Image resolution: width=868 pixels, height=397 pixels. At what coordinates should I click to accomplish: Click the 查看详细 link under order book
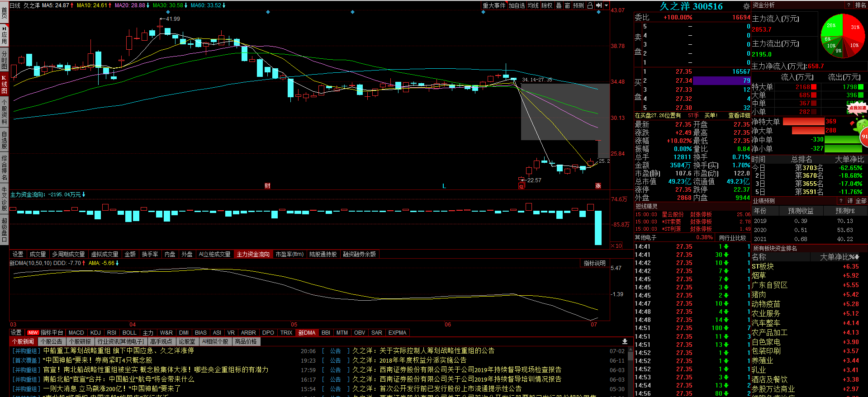tap(739, 116)
